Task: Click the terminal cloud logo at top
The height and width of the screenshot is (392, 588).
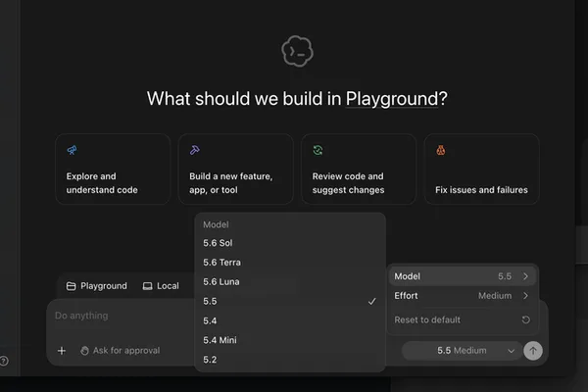Action: click(297, 51)
